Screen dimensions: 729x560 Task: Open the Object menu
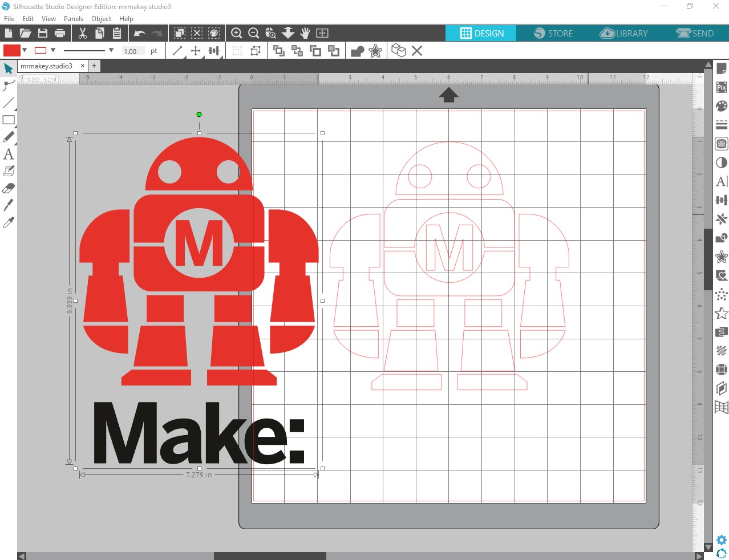(x=102, y=18)
